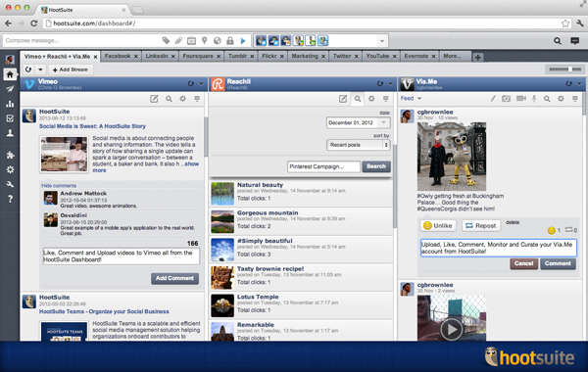This screenshot has width=588, height=372.
Task: Switch to the LinkedIn tab
Action: click(x=160, y=56)
